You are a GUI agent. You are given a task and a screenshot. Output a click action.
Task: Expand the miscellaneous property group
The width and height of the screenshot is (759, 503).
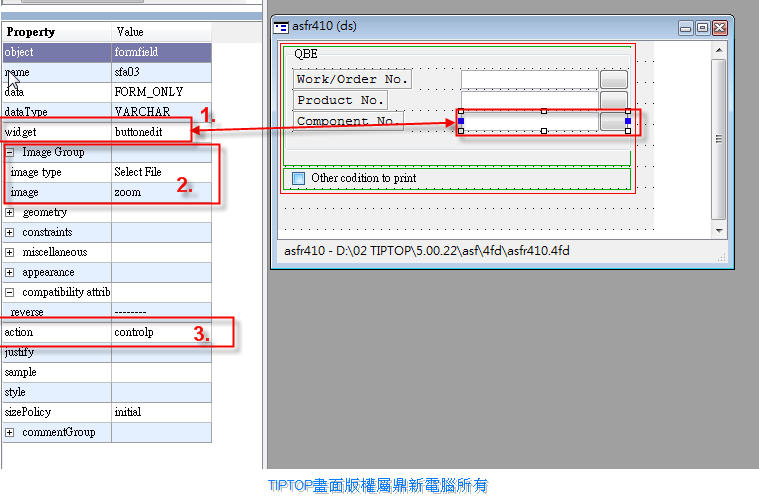point(10,252)
